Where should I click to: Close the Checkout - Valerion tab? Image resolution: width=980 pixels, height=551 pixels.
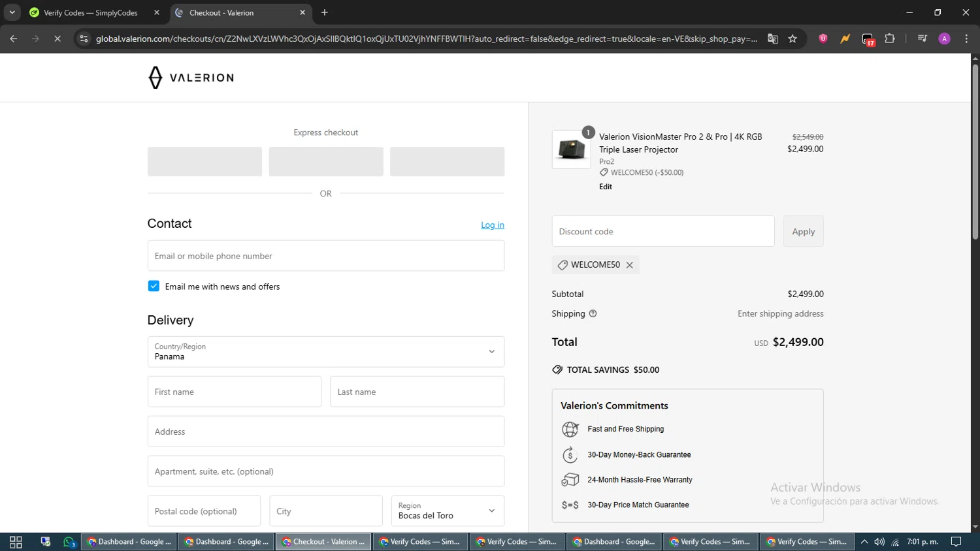(x=302, y=12)
